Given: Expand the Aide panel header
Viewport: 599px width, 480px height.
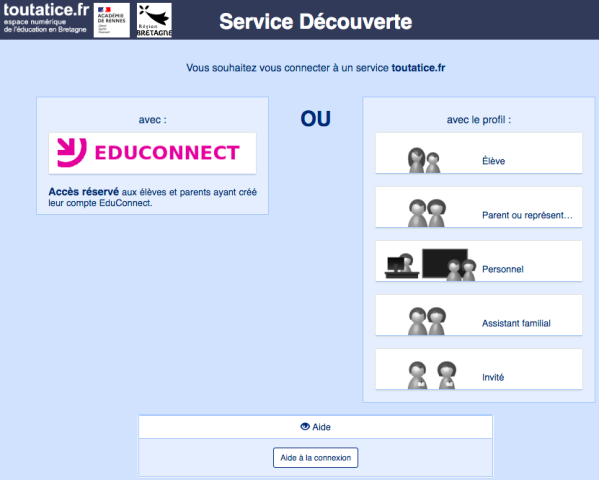Looking at the screenshot, I should [316, 427].
